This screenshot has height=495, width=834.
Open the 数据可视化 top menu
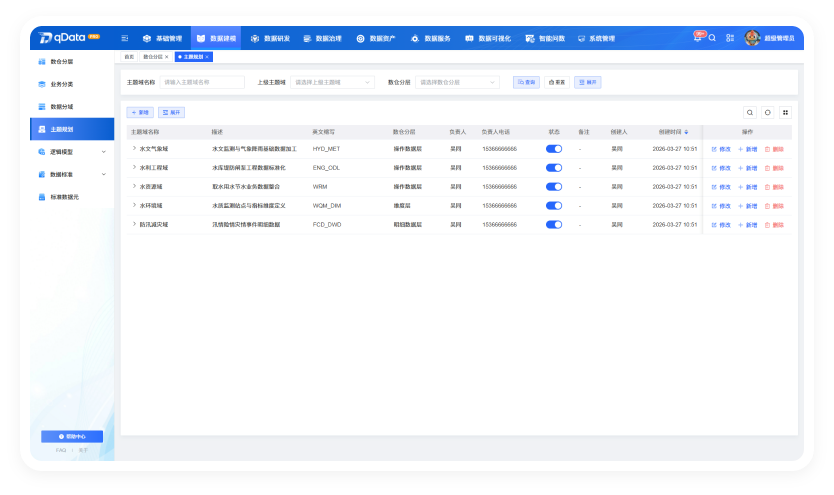point(488,38)
